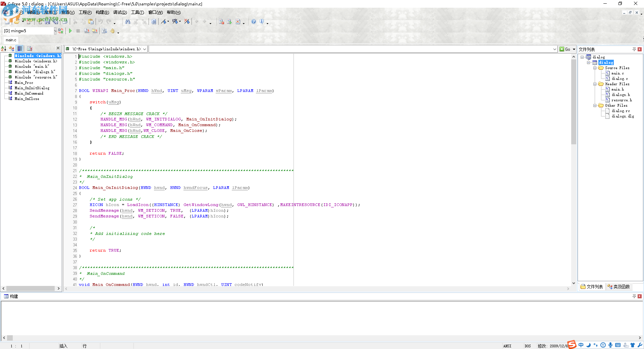Toggle pin on the 构建 output panel

(x=634, y=296)
